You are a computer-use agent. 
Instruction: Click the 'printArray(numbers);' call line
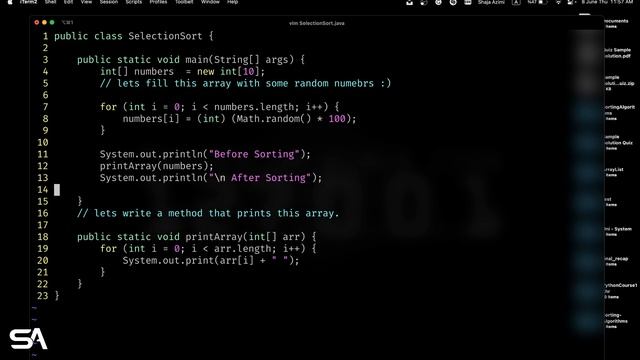(x=157, y=166)
